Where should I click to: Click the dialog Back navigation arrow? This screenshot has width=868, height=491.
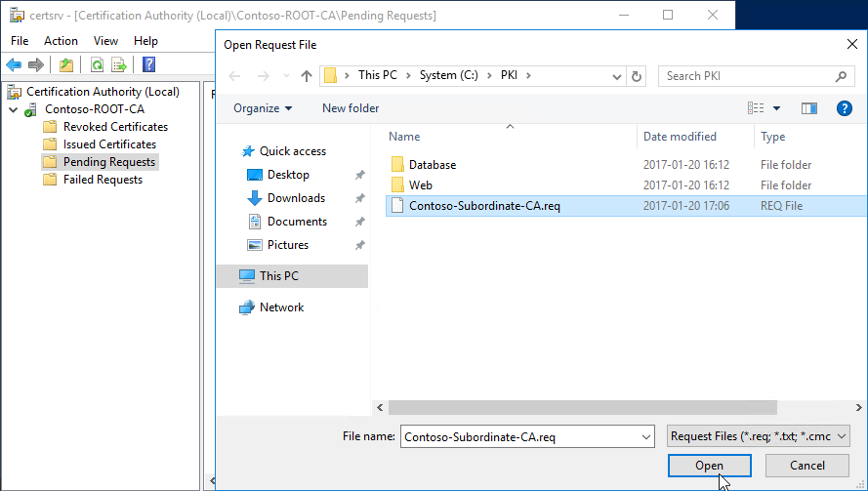234,76
